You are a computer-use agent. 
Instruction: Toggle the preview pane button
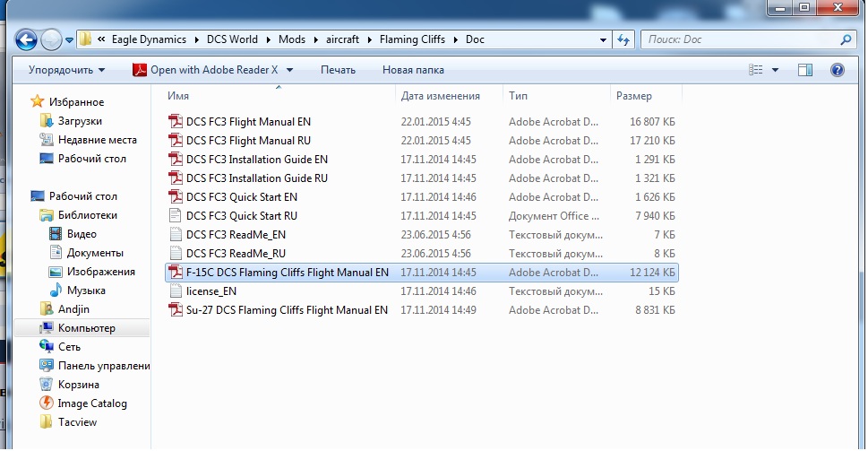tap(805, 70)
